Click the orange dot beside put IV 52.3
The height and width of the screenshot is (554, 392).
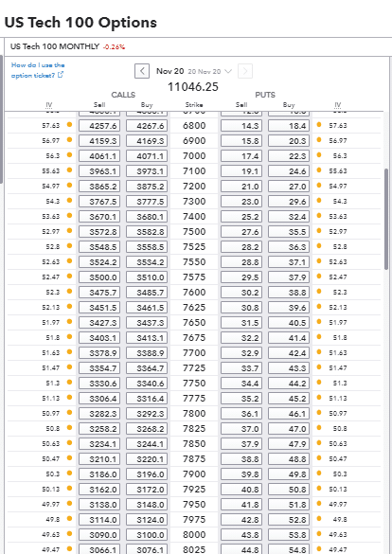pos(319,291)
